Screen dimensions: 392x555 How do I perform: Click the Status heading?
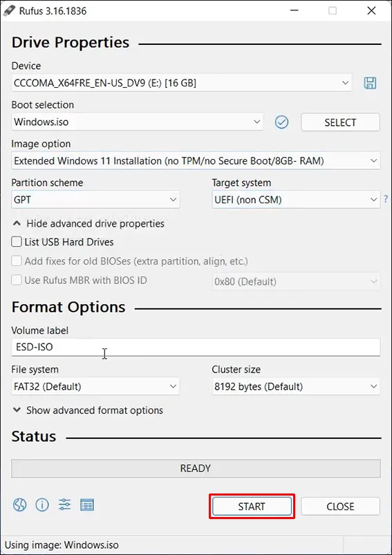34,436
